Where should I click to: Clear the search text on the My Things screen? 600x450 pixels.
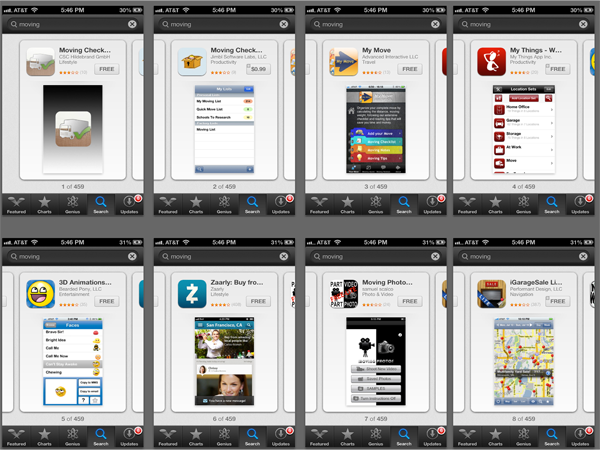[583, 24]
